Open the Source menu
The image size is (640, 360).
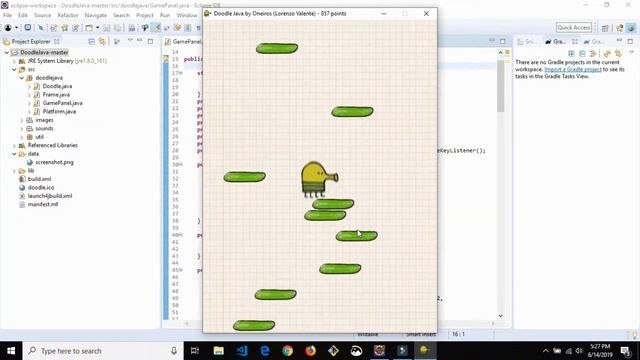point(42,15)
